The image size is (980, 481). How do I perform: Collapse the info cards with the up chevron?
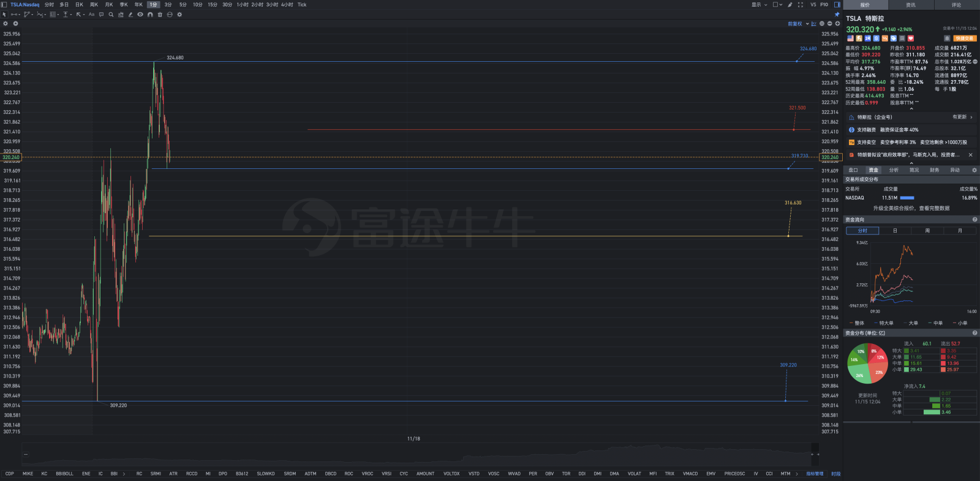pos(911,163)
